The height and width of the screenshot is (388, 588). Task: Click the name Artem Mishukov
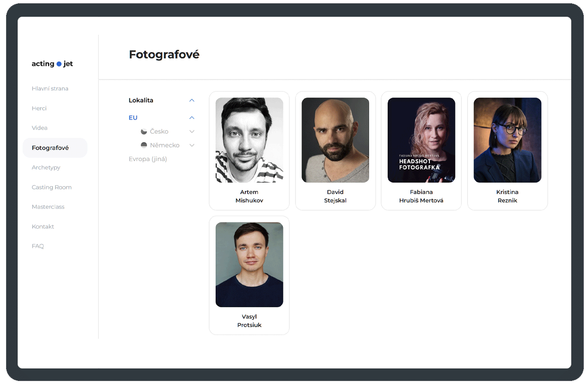click(249, 196)
